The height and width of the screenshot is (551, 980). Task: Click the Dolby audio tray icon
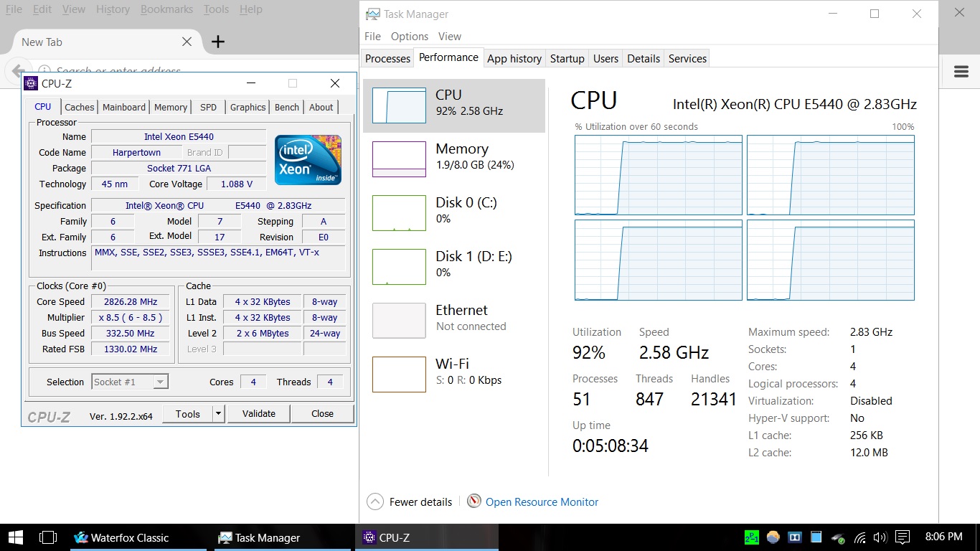[794, 537]
